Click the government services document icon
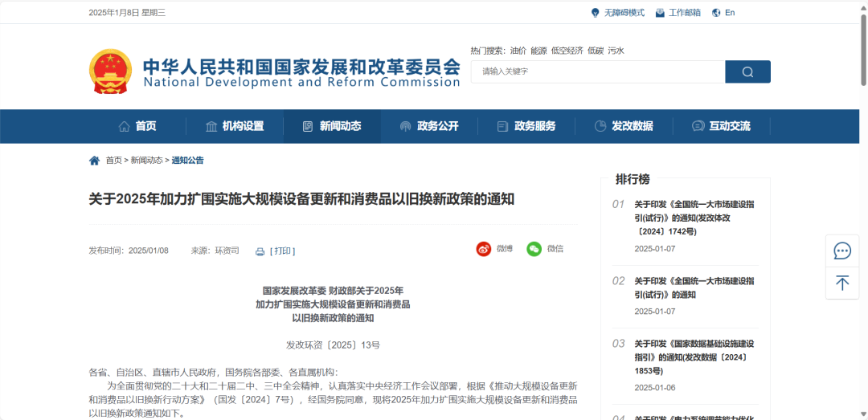This screenshot has height=420, width=868. [502, 126]
